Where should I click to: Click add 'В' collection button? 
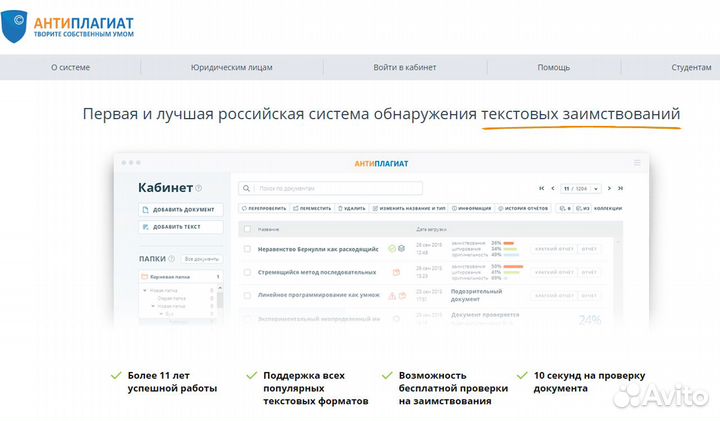pos(565,208)
